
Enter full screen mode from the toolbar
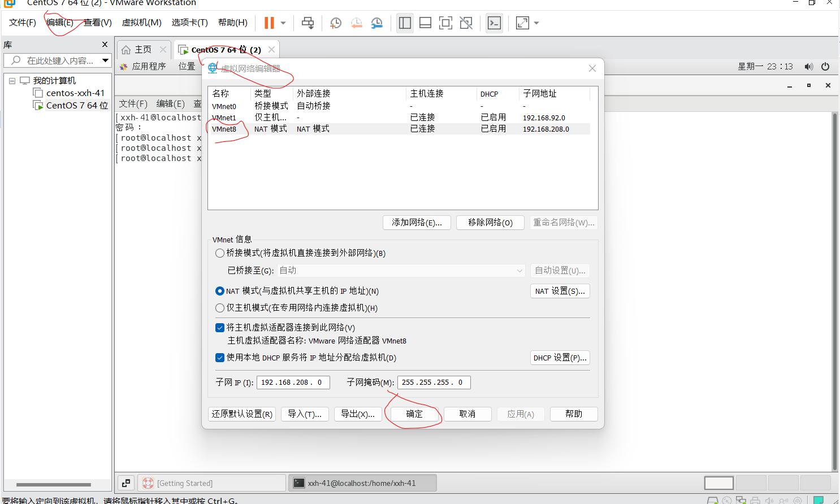coord(445,23)
